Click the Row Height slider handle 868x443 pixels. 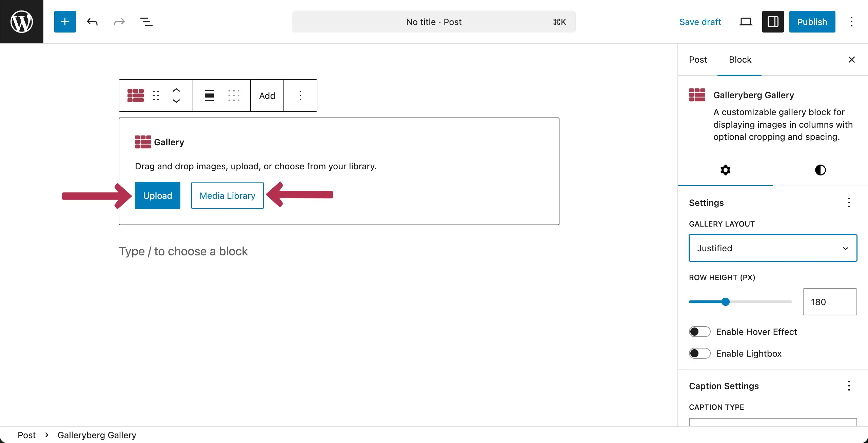coord(725,302)
